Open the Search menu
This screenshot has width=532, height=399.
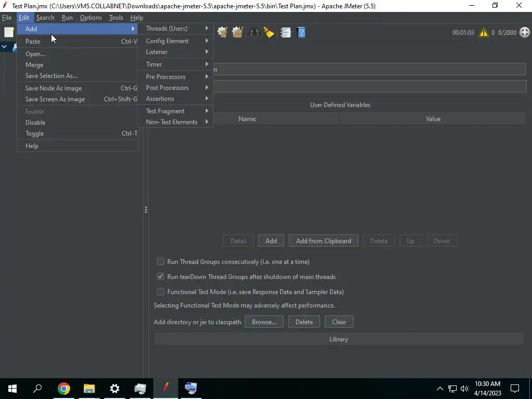tap(45, 18)
